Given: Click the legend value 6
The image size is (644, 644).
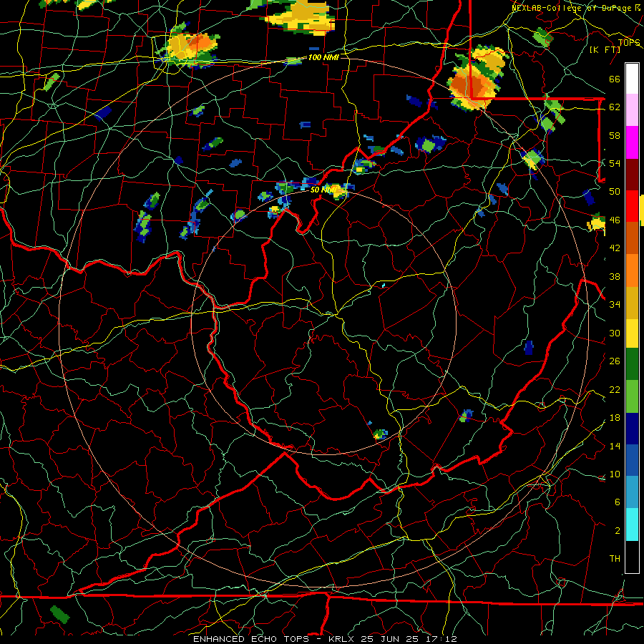Looking at the screenshot, I should coord(617,502).
